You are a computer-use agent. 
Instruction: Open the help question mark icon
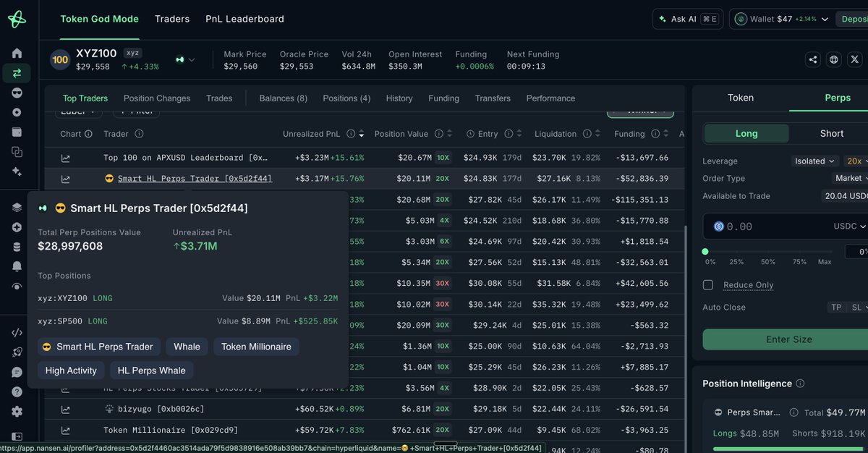coord(17,391)
